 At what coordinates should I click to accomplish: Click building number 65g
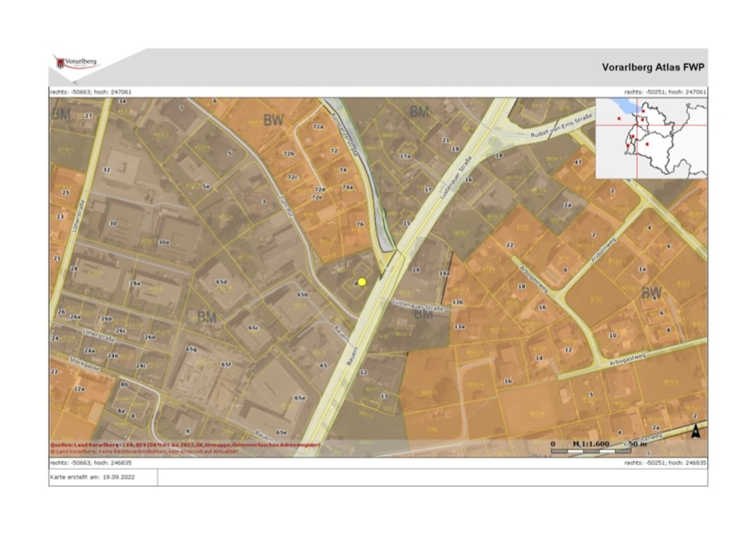coord(191,349)
